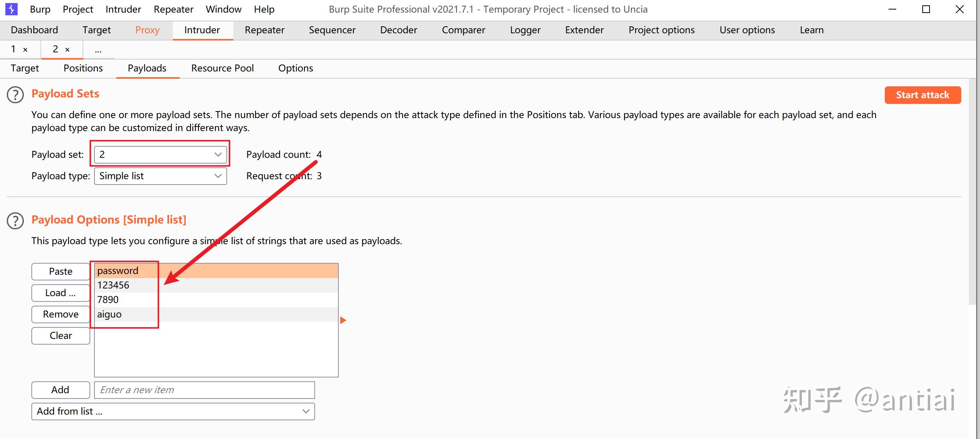Open new Intruder tab with ellipsis
The image size is (980, 439).
98,50
